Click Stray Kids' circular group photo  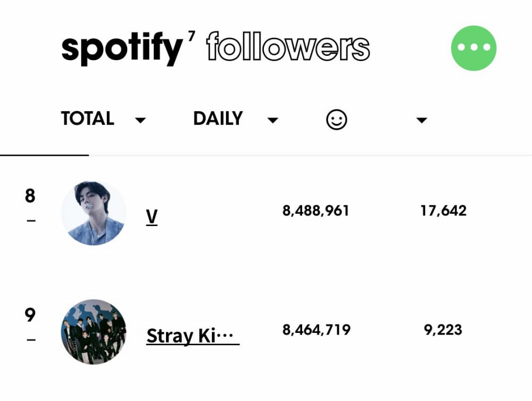click(94, 332)
